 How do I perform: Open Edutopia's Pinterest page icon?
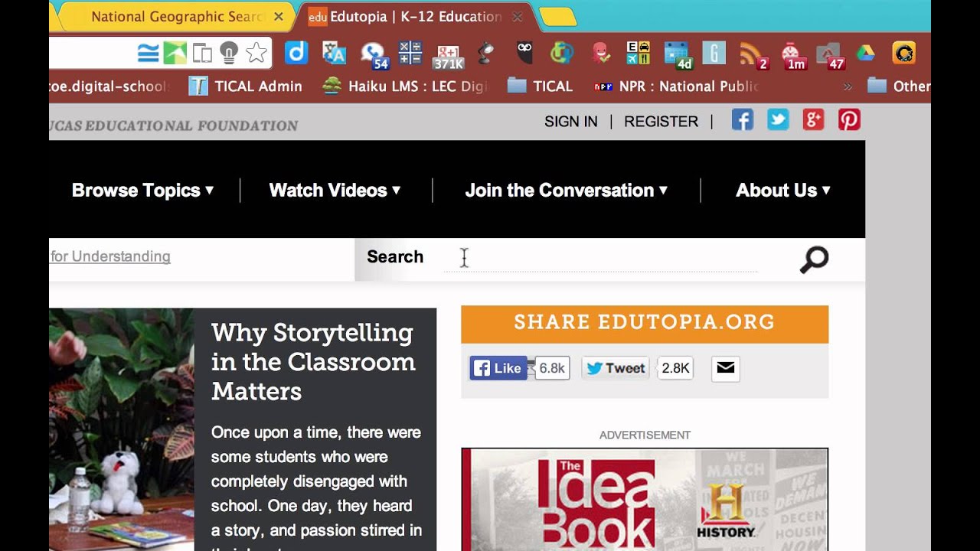(x=849, y=119)
